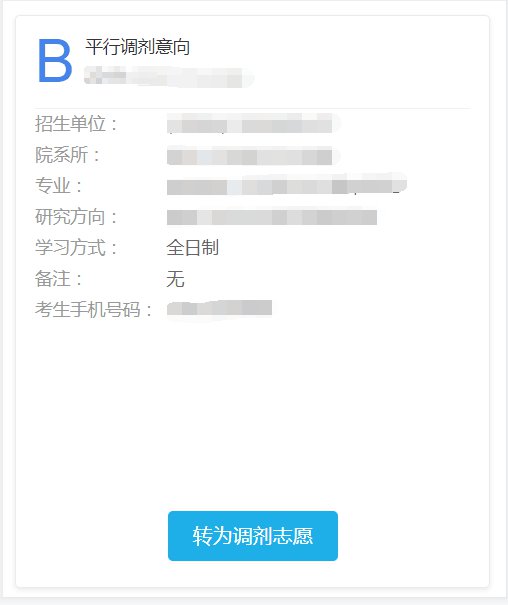Click the large blue B icon
The width and height of the screenshot is (508, 605).
coord(54,61)
